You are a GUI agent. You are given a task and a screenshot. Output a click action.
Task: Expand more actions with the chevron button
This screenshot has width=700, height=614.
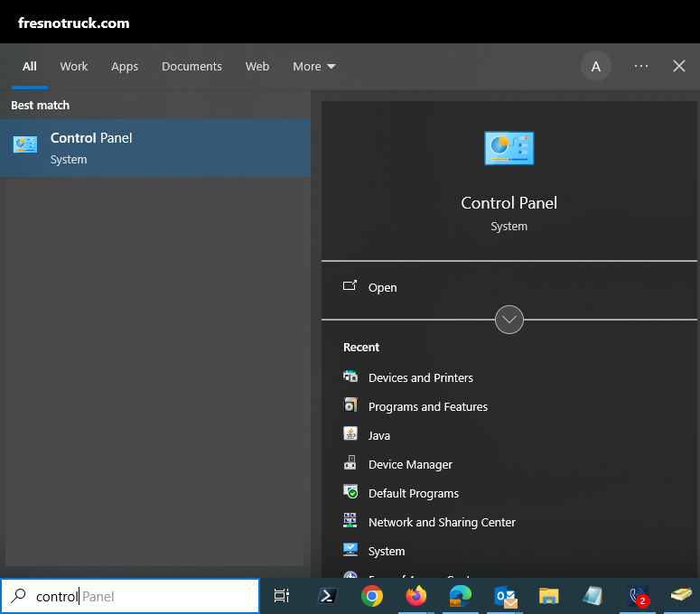(x=509, y=320)
